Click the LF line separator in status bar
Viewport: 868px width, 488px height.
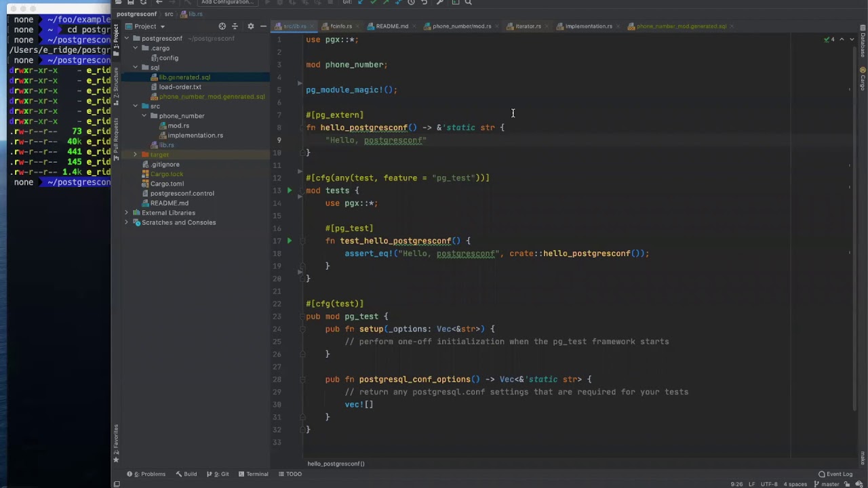pos(751,485)
